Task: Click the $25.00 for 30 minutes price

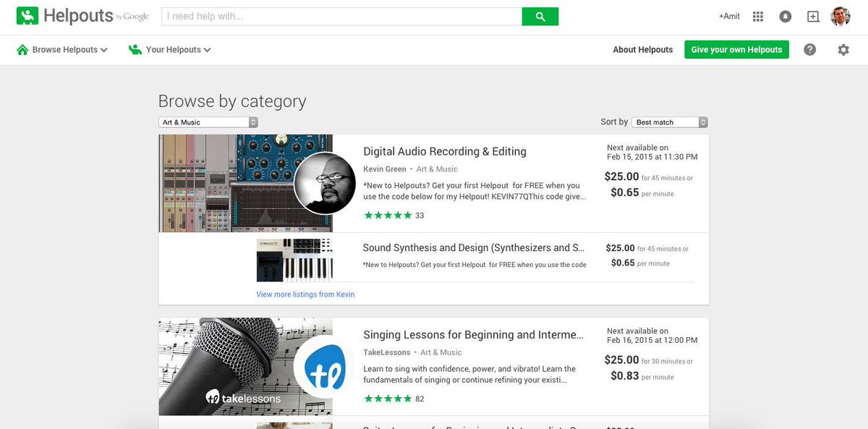Action: tap(649, 360)
